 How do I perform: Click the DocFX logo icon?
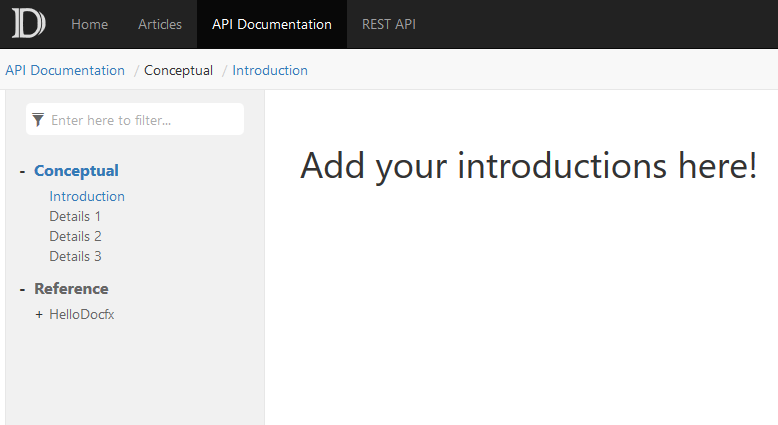(x=28, y=24)
